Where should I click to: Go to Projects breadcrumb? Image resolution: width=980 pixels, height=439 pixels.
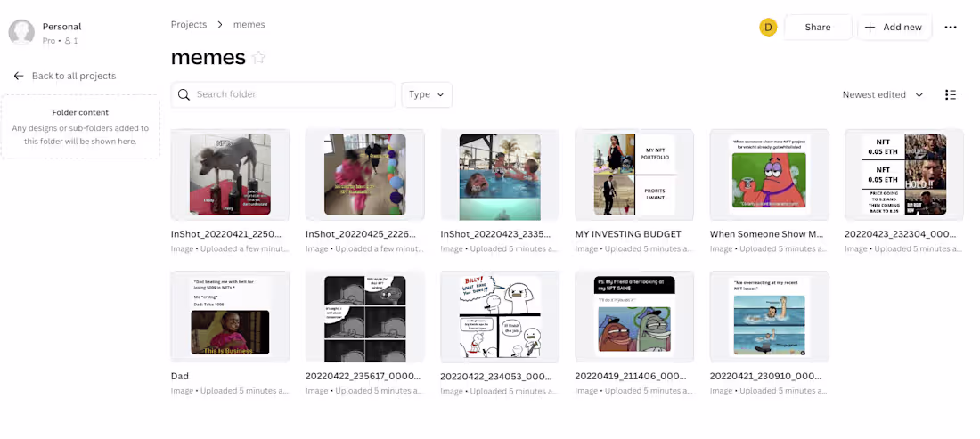tap(189, 25)
